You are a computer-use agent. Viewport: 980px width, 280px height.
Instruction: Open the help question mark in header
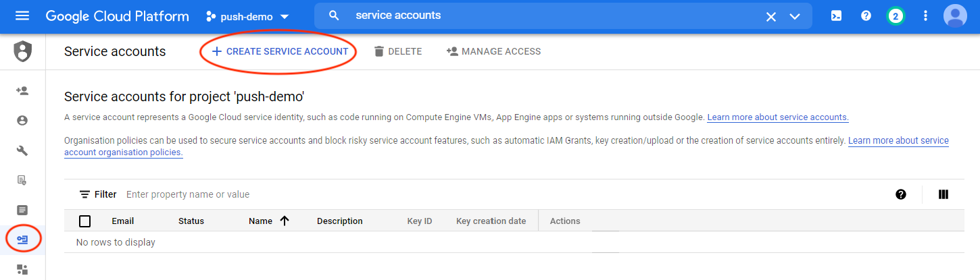(x=866, y=16)
